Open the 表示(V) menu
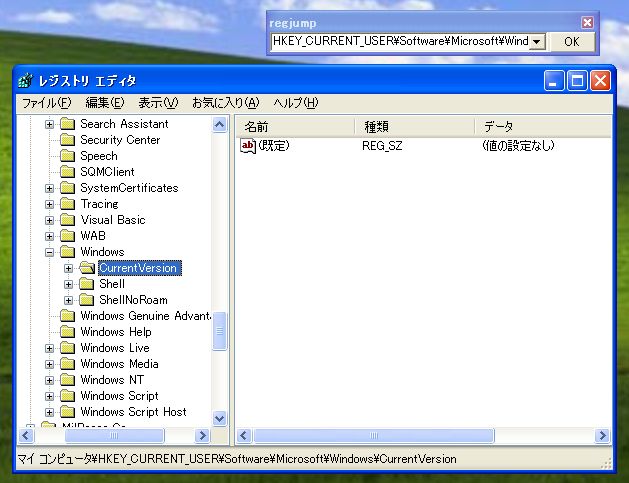This screenshot has height=483, width=629. pos(158,103)
